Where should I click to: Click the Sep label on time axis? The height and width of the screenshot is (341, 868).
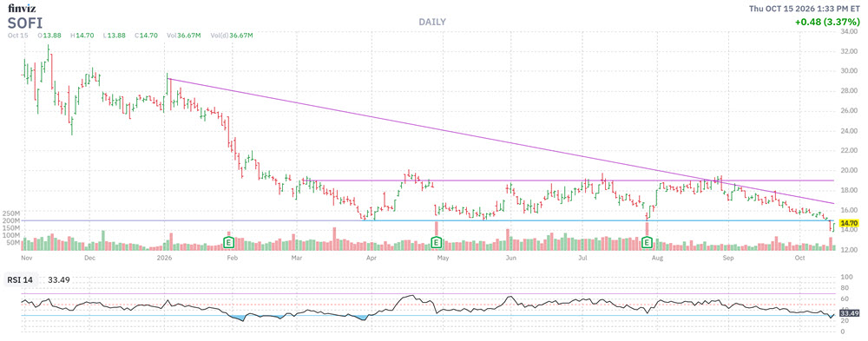click(728, 258)
